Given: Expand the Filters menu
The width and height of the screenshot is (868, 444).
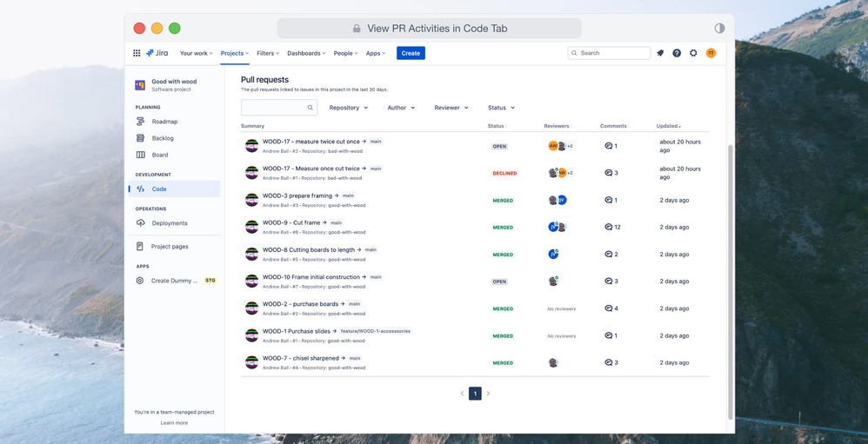Looking at the screenshot, I should (268, 53).
